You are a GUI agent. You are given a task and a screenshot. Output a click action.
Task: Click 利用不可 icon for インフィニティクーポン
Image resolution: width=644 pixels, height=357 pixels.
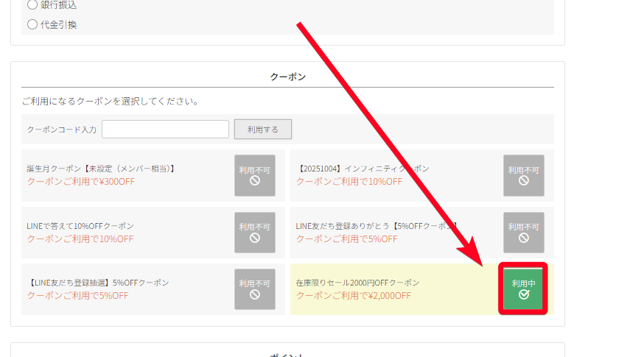(x=523, y=175)
